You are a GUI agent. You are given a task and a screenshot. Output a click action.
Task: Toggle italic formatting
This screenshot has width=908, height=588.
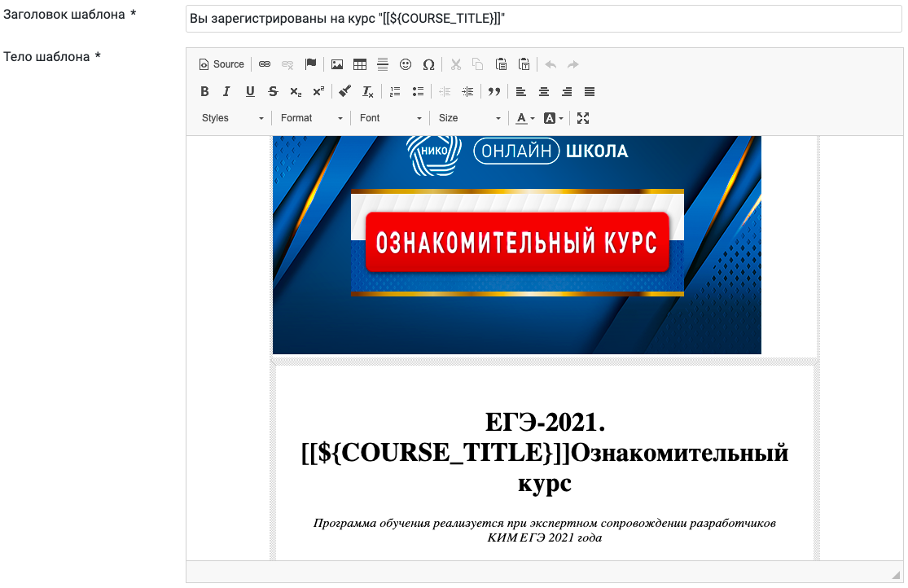(227, 91)
